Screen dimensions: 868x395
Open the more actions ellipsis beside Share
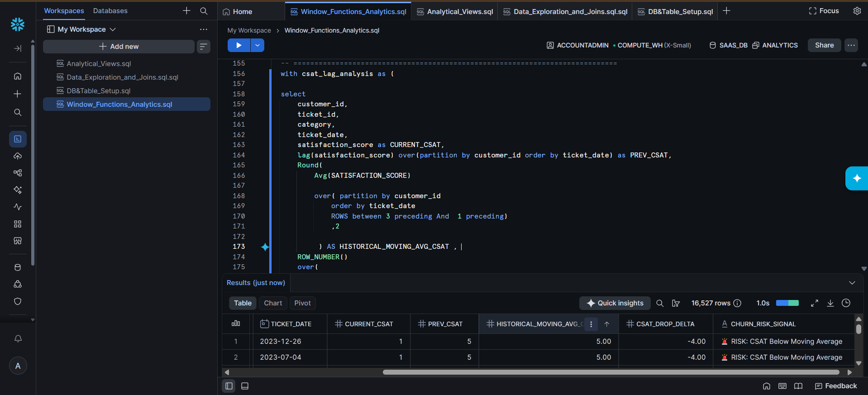851,45
